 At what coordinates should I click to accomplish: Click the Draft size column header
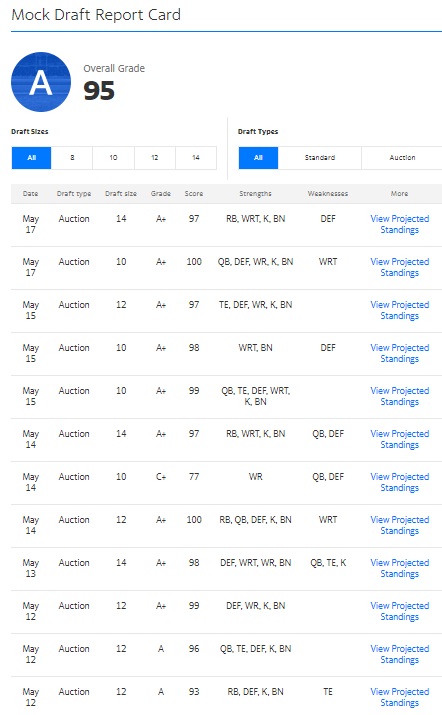point(121,194)
